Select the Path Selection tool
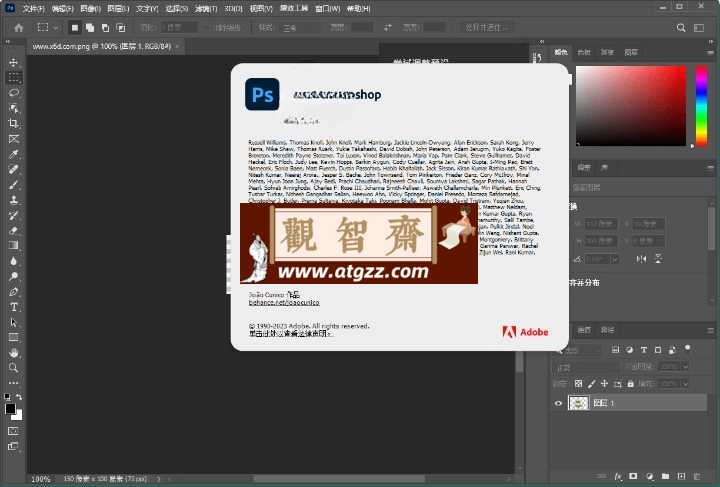Viewport: 720px width, 487px height. coord(13,322)
